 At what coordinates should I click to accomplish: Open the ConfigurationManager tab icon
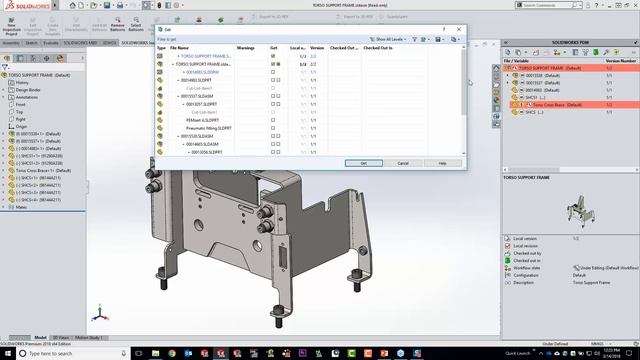(x=33, y=58)
